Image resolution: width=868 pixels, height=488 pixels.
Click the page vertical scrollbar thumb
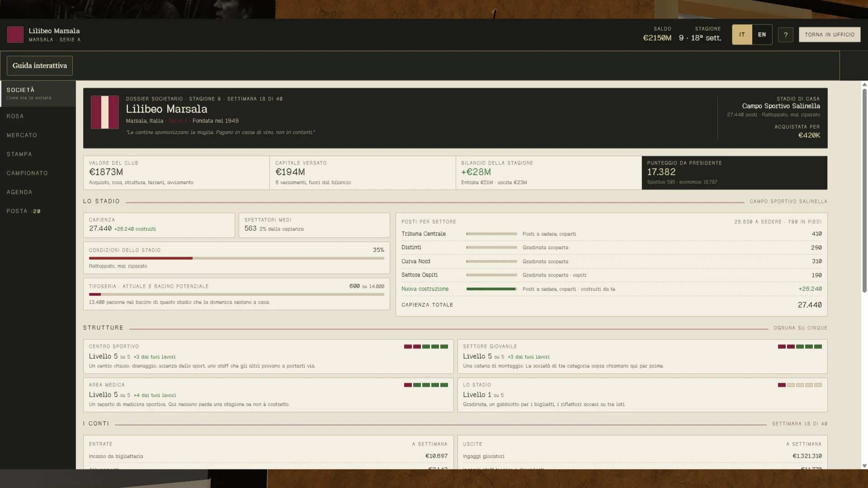pyautogui.click(x=864, y=190)
